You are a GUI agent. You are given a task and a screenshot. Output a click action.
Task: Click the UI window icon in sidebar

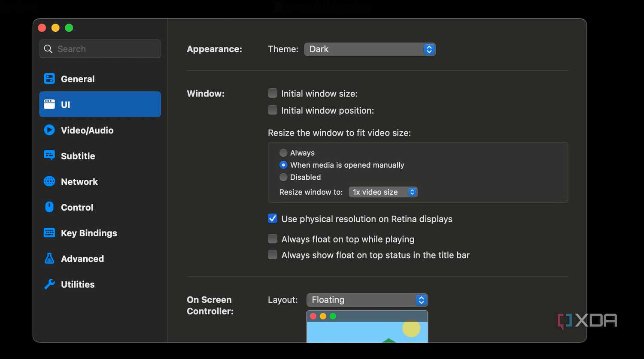49,104
